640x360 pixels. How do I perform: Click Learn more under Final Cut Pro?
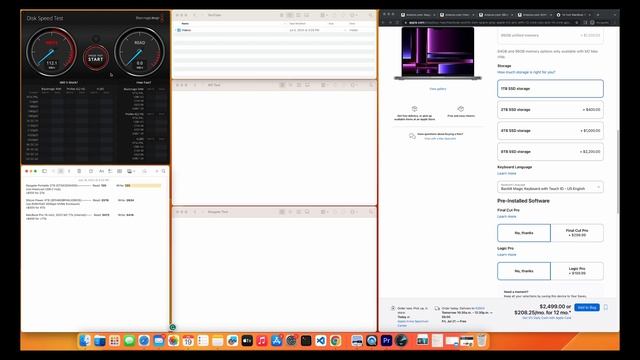[x=507, y=216]
